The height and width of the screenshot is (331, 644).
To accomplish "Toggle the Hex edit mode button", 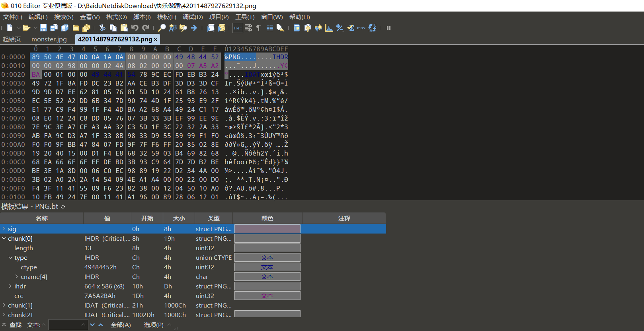I will 238,28.
